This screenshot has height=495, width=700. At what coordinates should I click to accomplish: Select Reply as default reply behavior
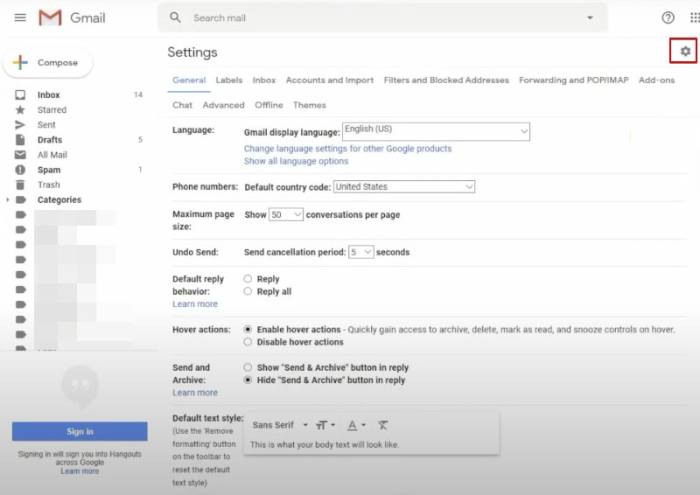pyautogui.click(x=248, y=279)
